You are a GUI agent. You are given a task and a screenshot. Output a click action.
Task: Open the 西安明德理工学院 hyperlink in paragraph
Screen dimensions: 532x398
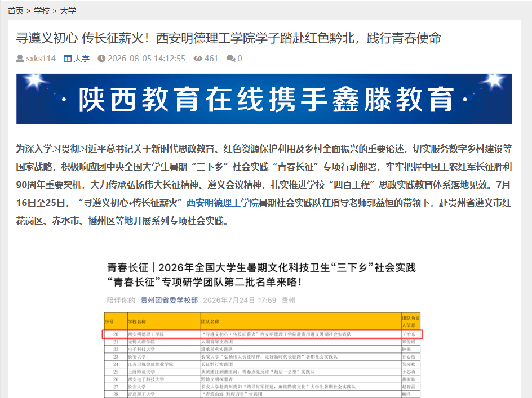[223, 203]
